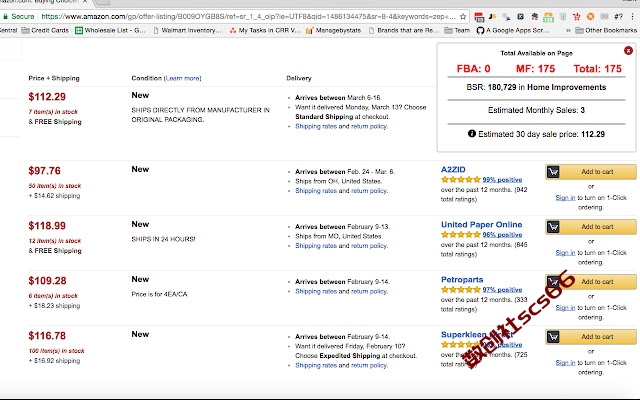This screenshot has height=400, width=640.
Task: Click the cart icon in A2ZID's row
Action: coord(553,172)
